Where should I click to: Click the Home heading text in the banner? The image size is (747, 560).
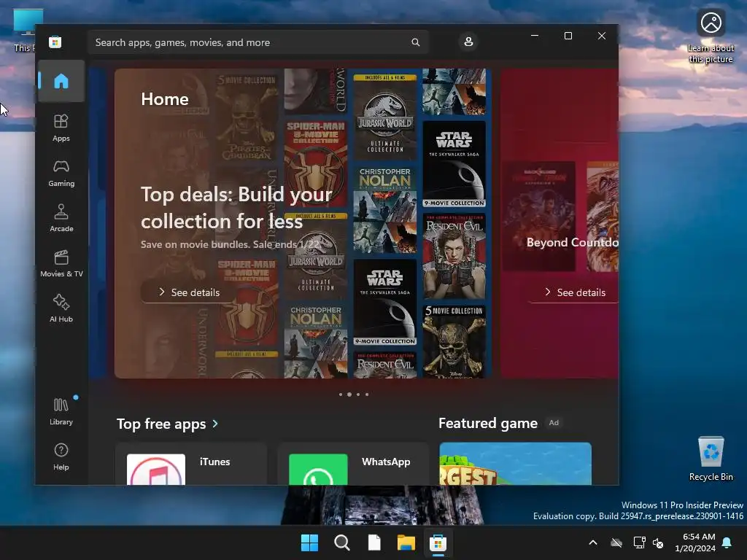point(165,99)
